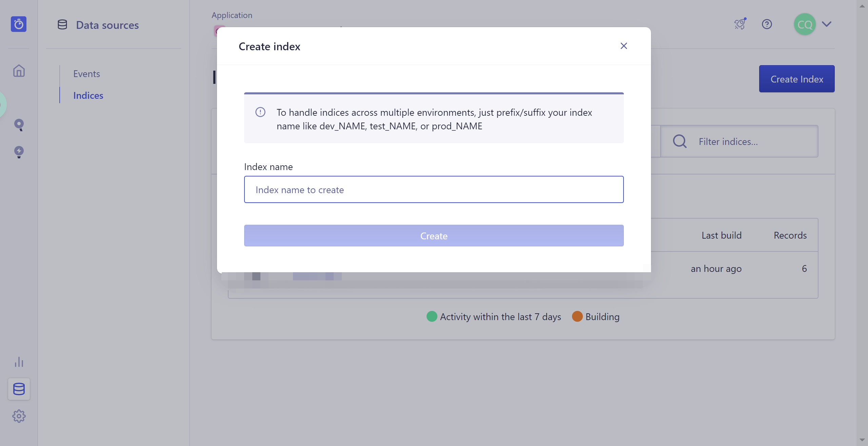Click the rocket updates icon
Image resolution: width=868 pixels, height=446 pixels.
click(x=740, y=24)
